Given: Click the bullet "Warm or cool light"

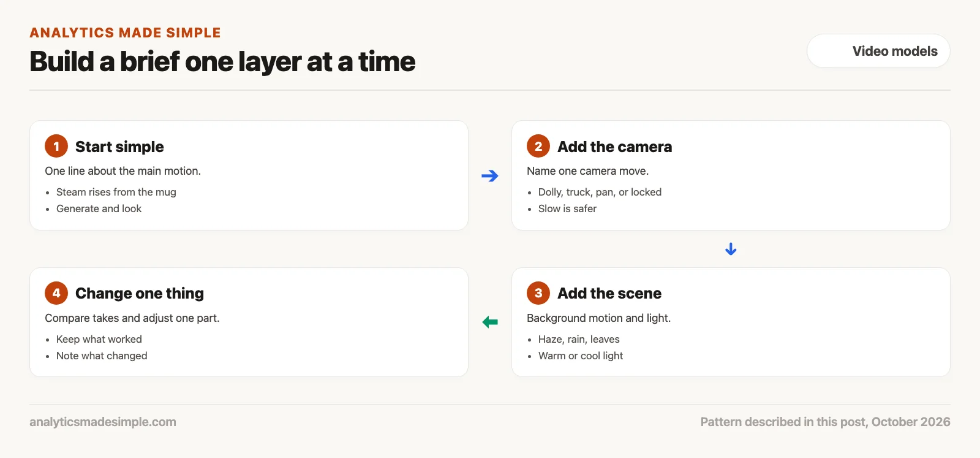Looking at the screenshot, I should point(581,356).
